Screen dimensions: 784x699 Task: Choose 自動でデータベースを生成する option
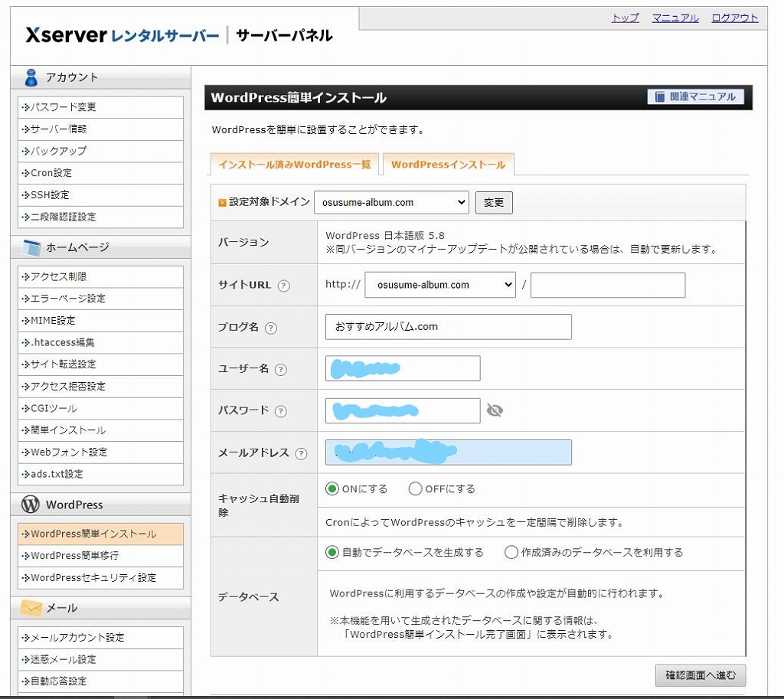coord(332,552)
